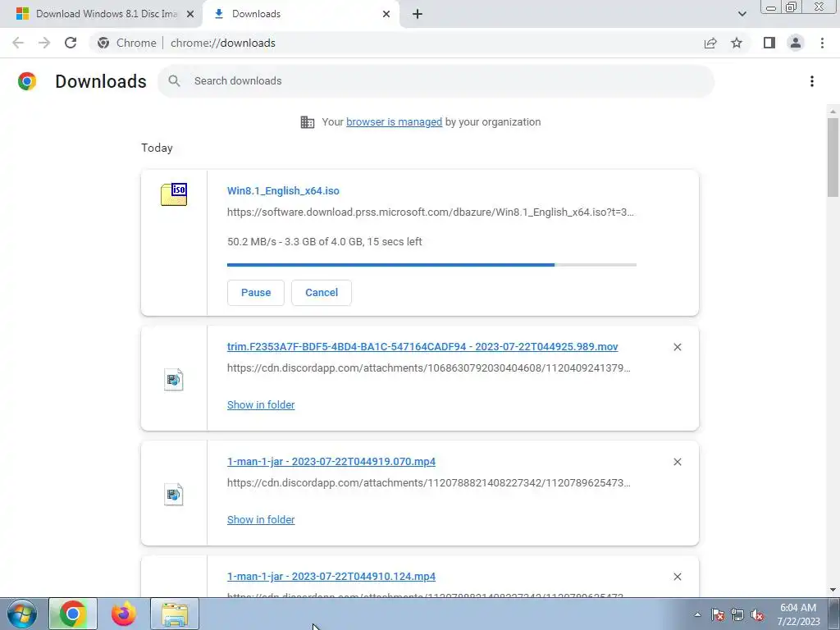Reload the downloads page
Viewport: 840px width, 630px height.
pos(71,43)
